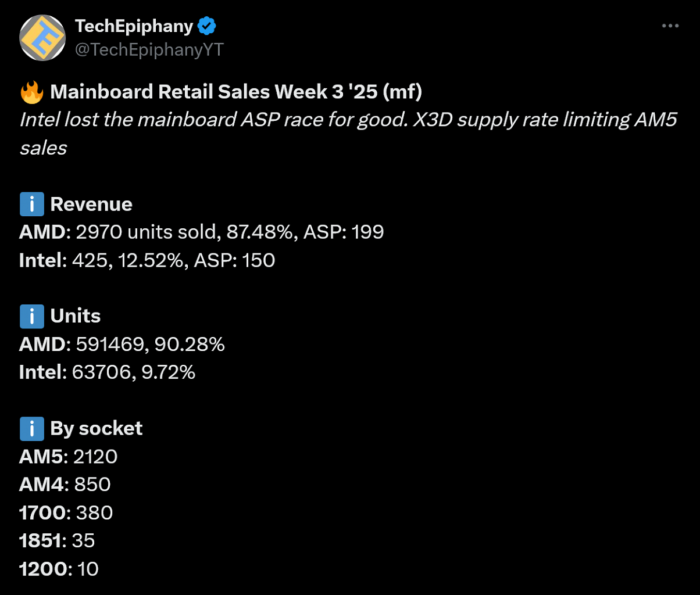Click the Intel 63706, 9.72% units line
Viewport: 700px width, 595px height.
click(108, 372)
